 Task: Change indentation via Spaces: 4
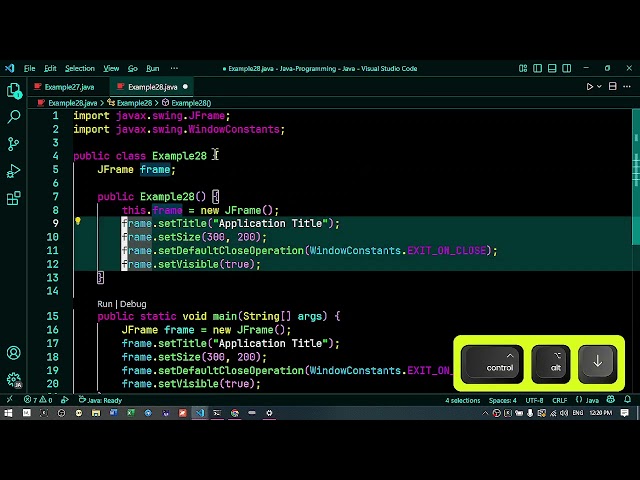[502, 400]
